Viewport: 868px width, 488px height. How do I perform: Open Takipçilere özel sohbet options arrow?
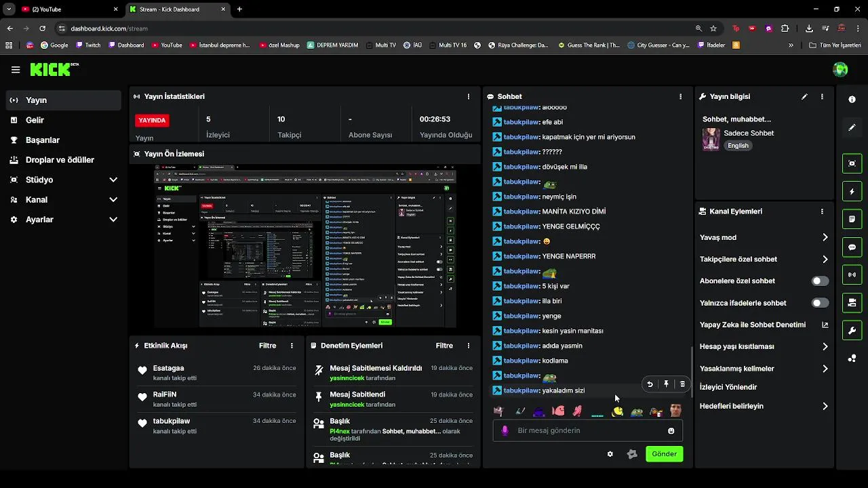pos(825,260)
